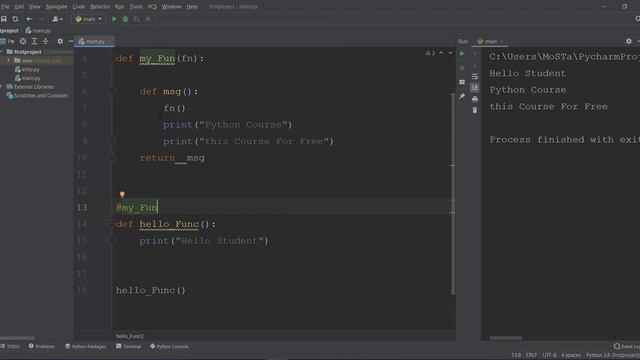The width and height of the screenshot is (640, 360).
Task: Open the File menu
Action: [x=4, y=7]
